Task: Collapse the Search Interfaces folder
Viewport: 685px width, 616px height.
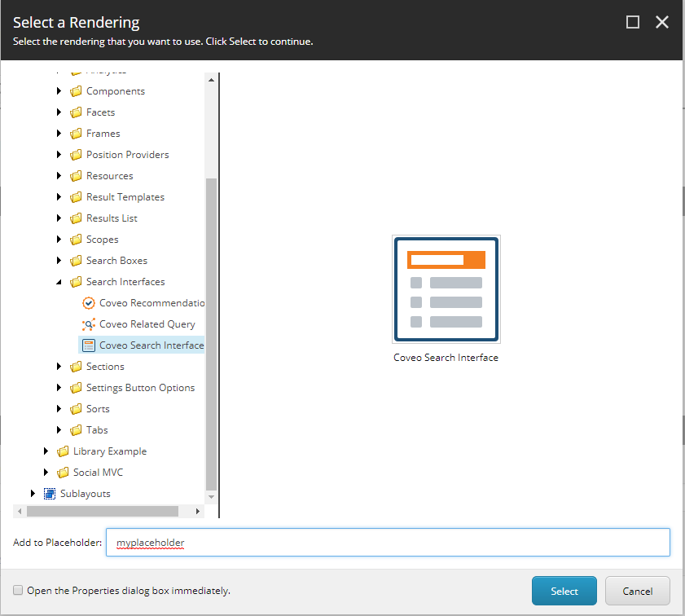Action: [57, 281]
